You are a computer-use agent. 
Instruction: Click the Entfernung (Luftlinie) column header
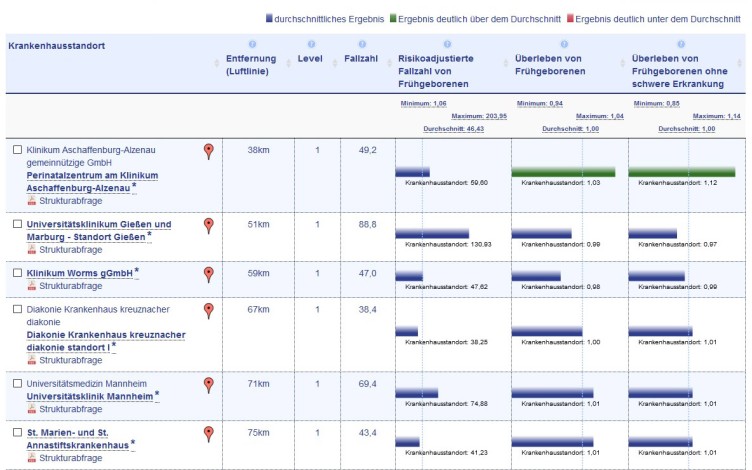click(x=251, y=65)
